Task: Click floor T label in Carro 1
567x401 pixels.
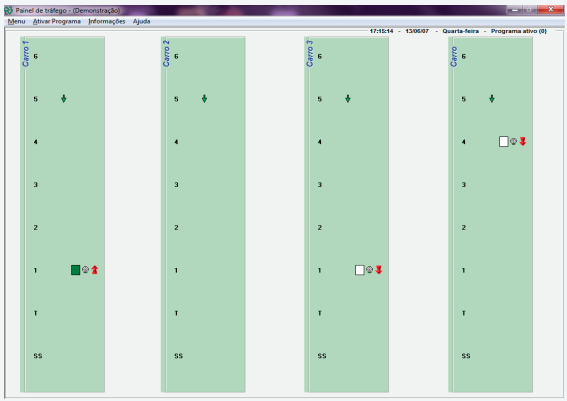Action: pyautogui.click(x=35, y=313)
